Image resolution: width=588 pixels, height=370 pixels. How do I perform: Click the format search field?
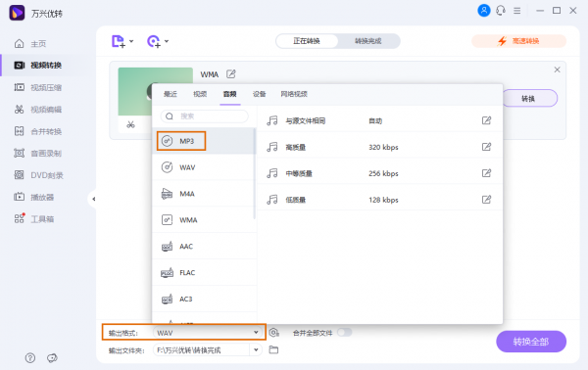pyautogui.click(x=205, y=116)
